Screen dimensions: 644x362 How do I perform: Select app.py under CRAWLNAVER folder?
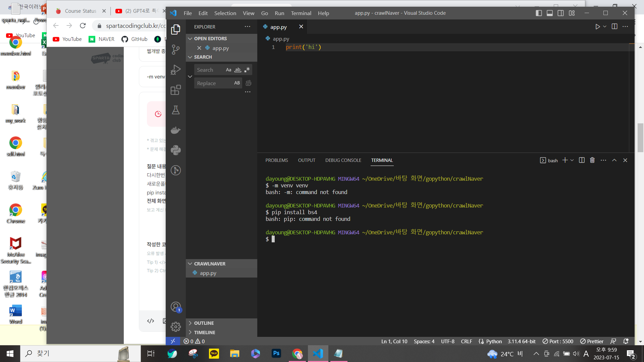pos(221,273)
